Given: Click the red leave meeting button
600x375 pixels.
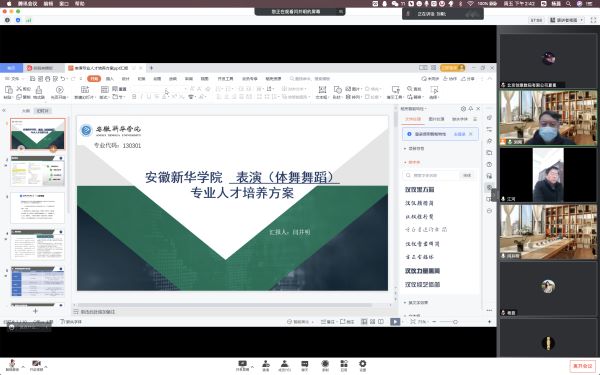Looking at the screenshot, I should pos(583,366).
